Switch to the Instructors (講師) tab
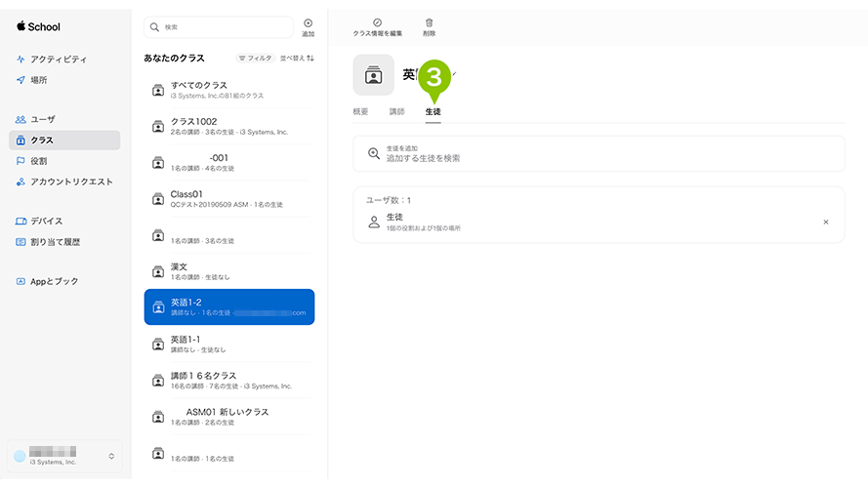 click(x=397, y=112)
